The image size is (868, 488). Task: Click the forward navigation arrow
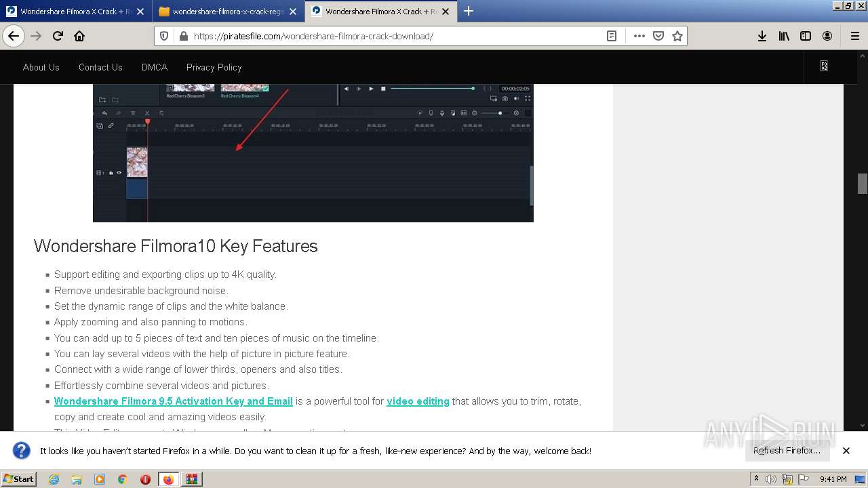(x=36, y=36)
